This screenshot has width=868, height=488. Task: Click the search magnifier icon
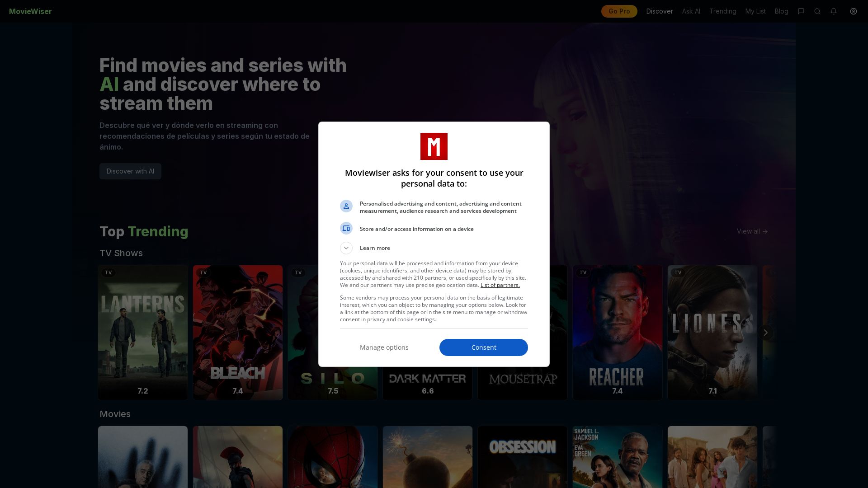click(817, 11)
